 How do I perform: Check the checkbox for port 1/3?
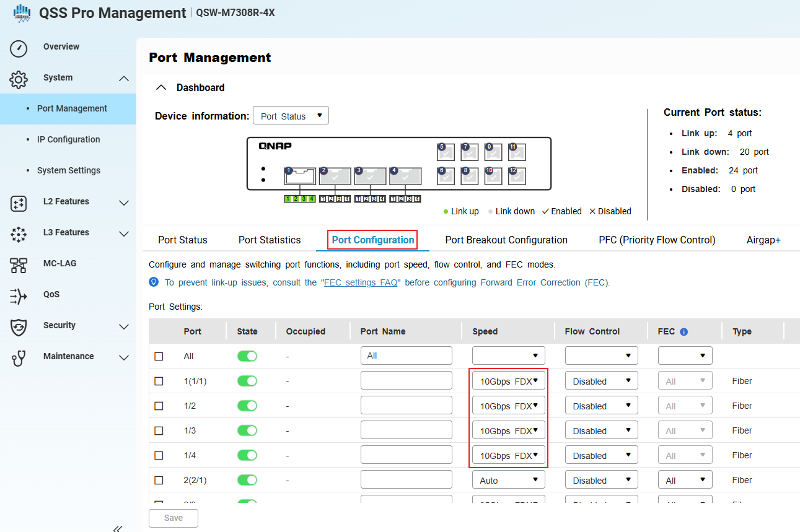click(x=159, y=430)
